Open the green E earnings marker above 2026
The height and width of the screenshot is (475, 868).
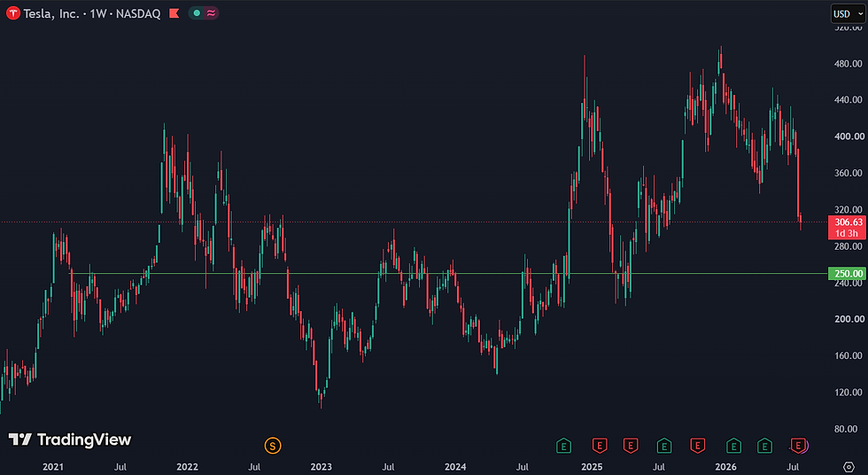pos(733,445)
